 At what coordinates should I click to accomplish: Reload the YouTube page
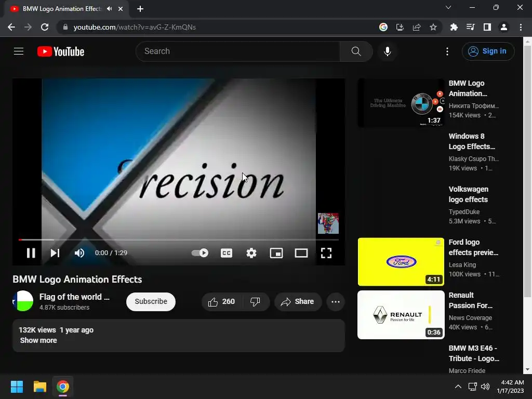tap(45, 27)
